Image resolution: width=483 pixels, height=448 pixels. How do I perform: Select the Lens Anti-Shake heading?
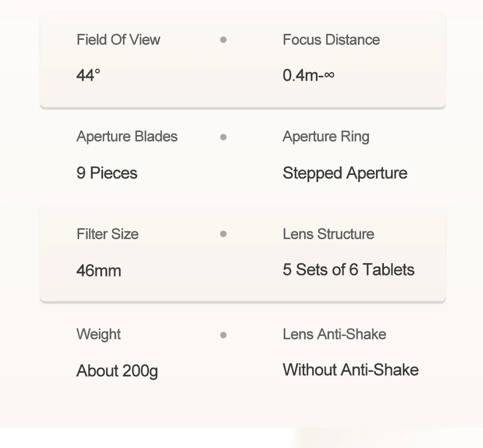click(335, 334)
